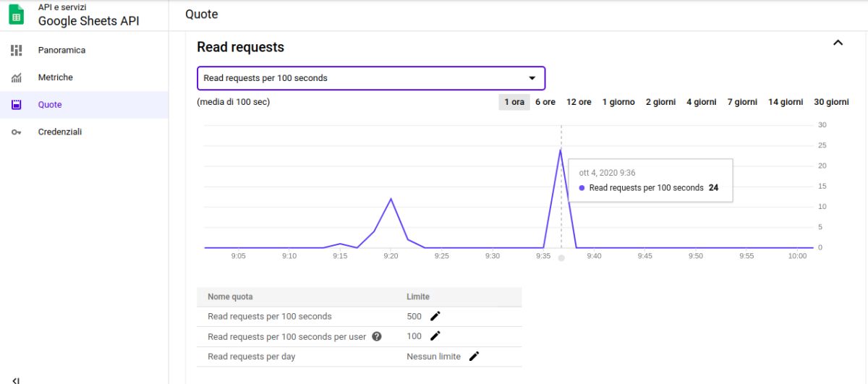The width and height of the screenshot is (868, 384).
Task: Click the Limite column header
Action: (x=418, y=296)
